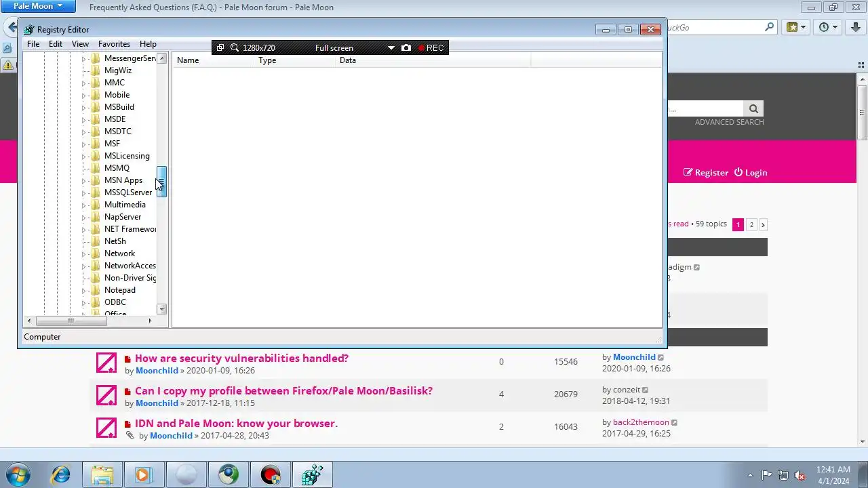Viewport: 868px width, 488px height.
Task: Open Pale Moon bookmarks star dropdown
Action: click(796, 27)
